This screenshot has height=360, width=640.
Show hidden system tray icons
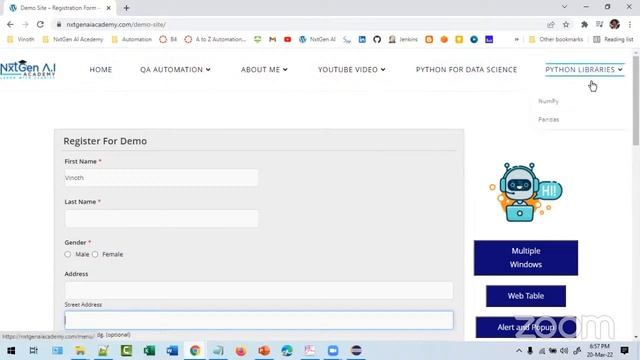(519, 350)
